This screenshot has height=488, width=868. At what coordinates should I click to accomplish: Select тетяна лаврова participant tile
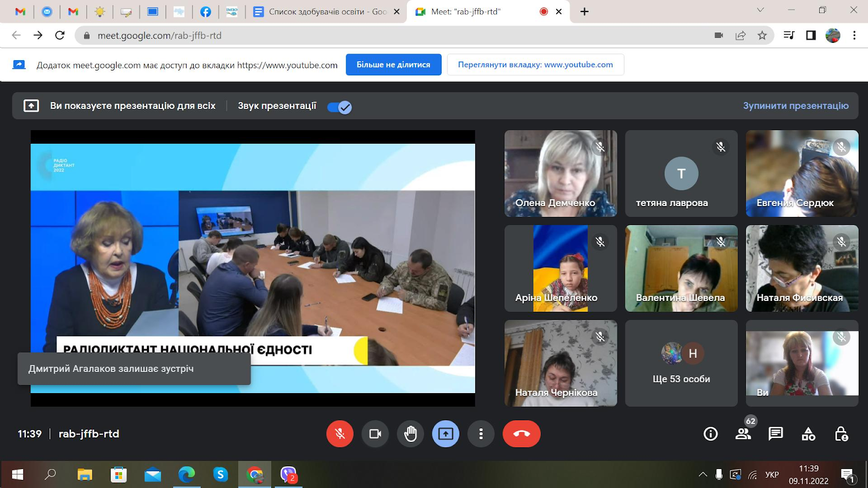(x=681, y=174)
